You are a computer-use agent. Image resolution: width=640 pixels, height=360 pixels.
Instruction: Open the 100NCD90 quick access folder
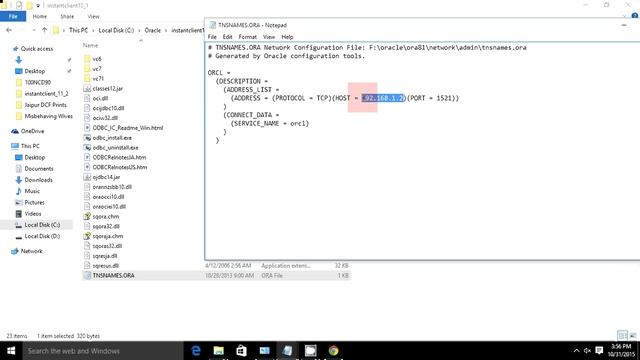[38, 82]
